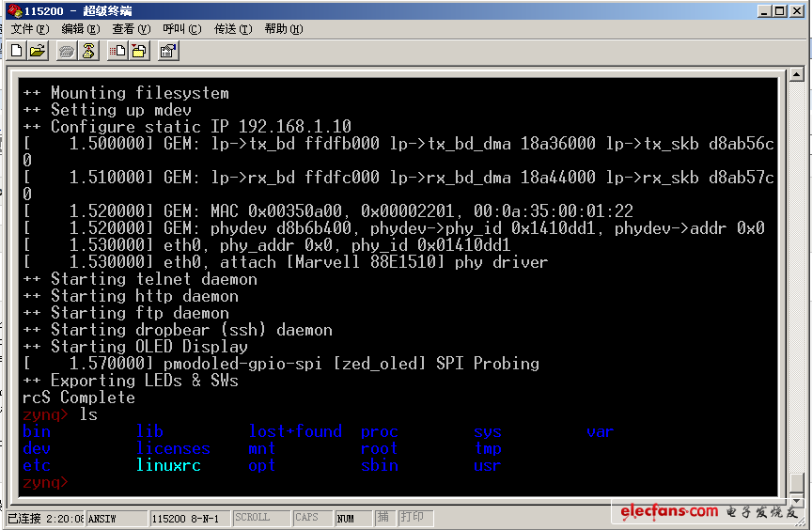
Task: Click the New connection toolbar icon
Action: point(17,51)
